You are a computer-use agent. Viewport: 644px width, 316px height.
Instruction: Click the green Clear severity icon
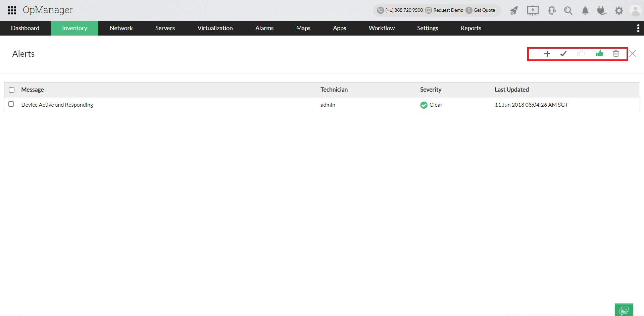424,105
